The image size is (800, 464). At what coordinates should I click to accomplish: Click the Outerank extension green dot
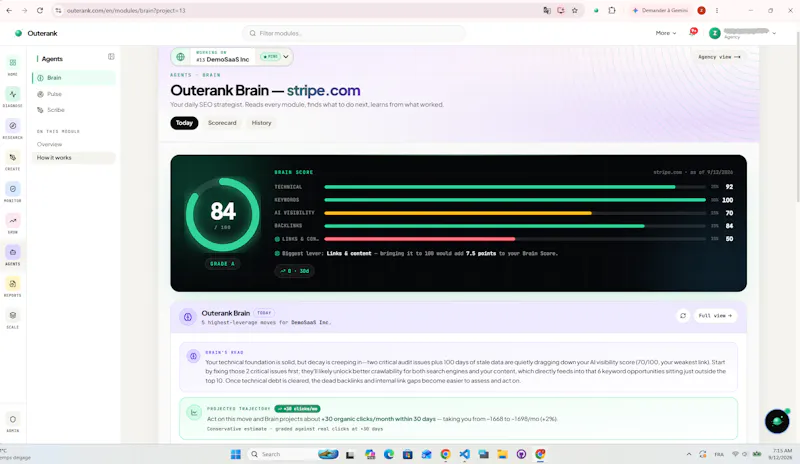coord(596,10)
